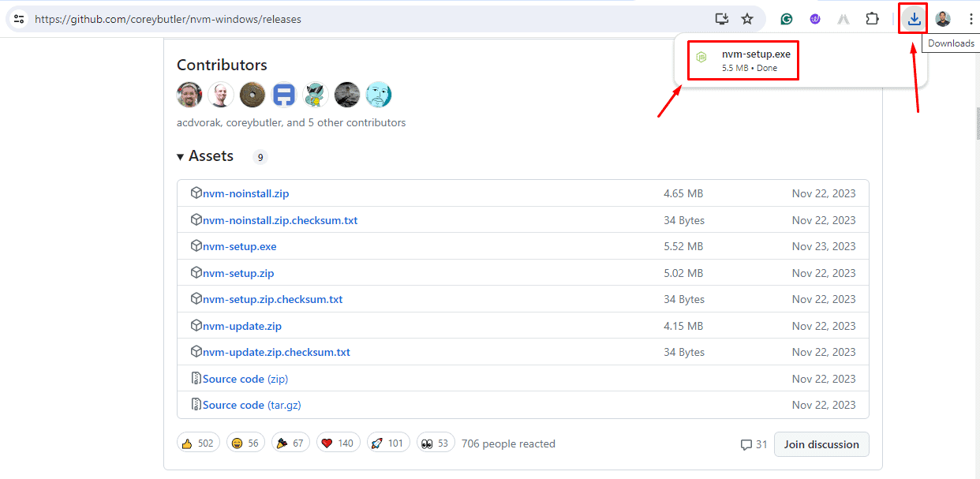This screenshot has width=980, height=479.
Task: React with thumbs up emoji (502)
Action: [198, 443]
